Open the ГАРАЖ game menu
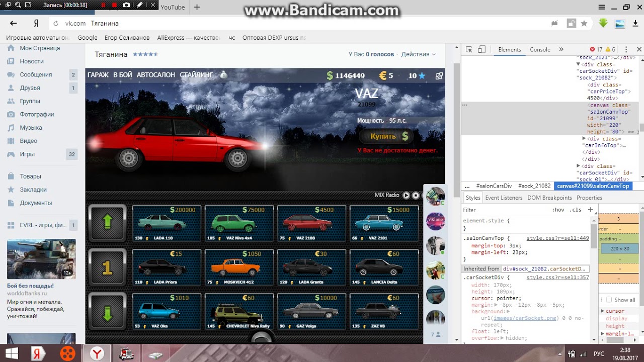This screenshot has height=362, width=644. tap(98, 75)
